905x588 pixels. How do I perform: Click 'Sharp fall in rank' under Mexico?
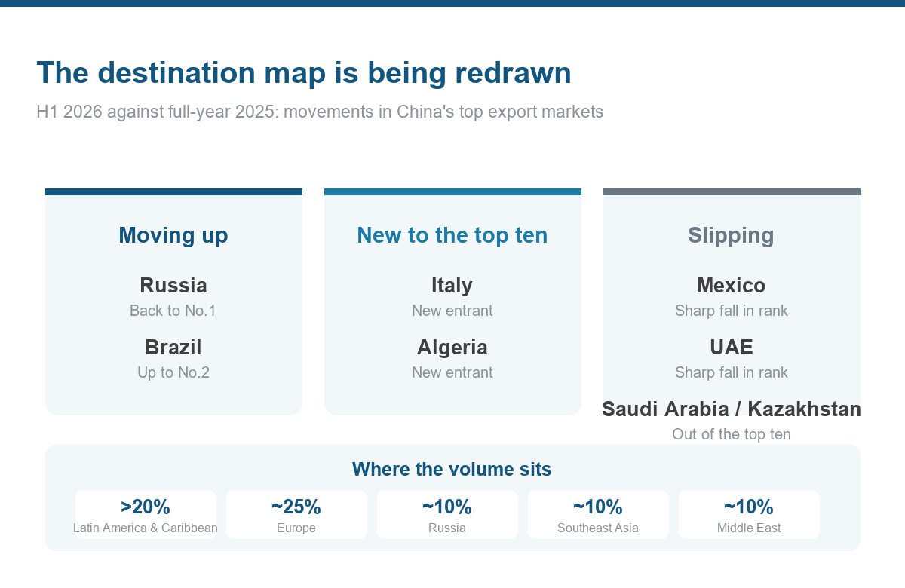click(732, 311)
